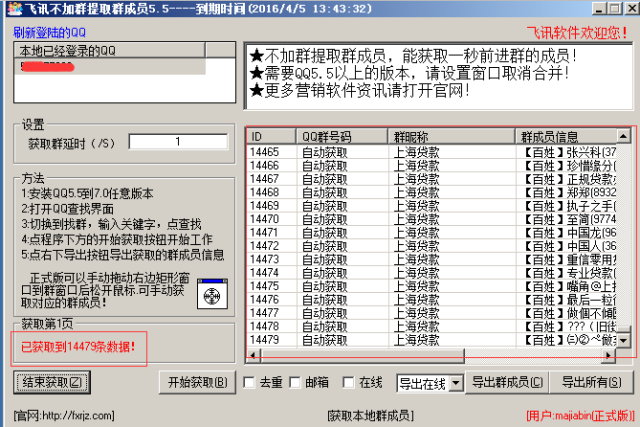Select table row with ID 14474

[432, 273]
